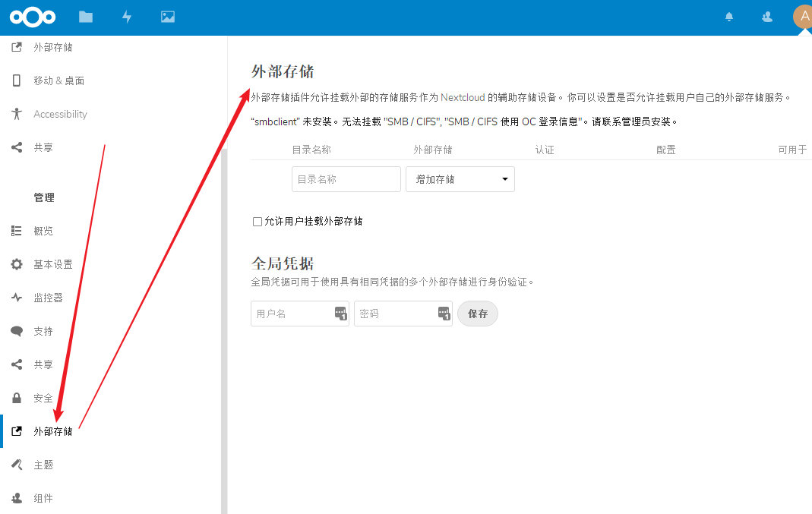Open the Files app folder icon
The width and height of the screenshot is (812, 514).
coord(86,17)
